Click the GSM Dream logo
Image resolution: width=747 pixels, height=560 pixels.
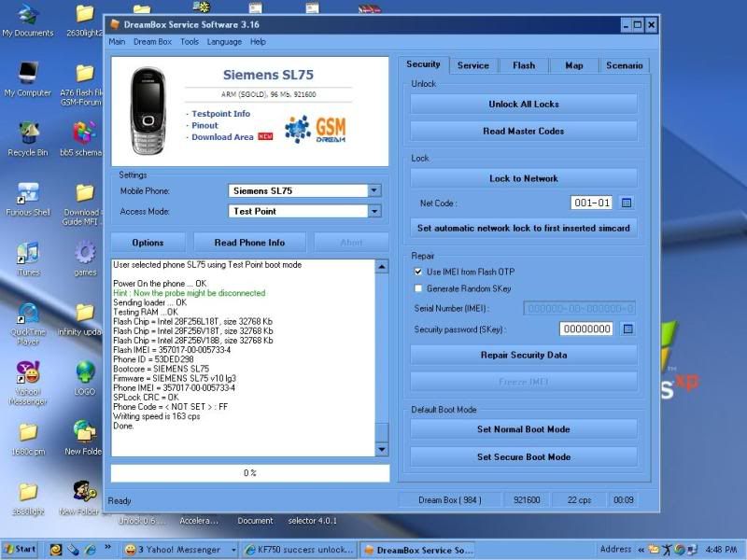316,129
